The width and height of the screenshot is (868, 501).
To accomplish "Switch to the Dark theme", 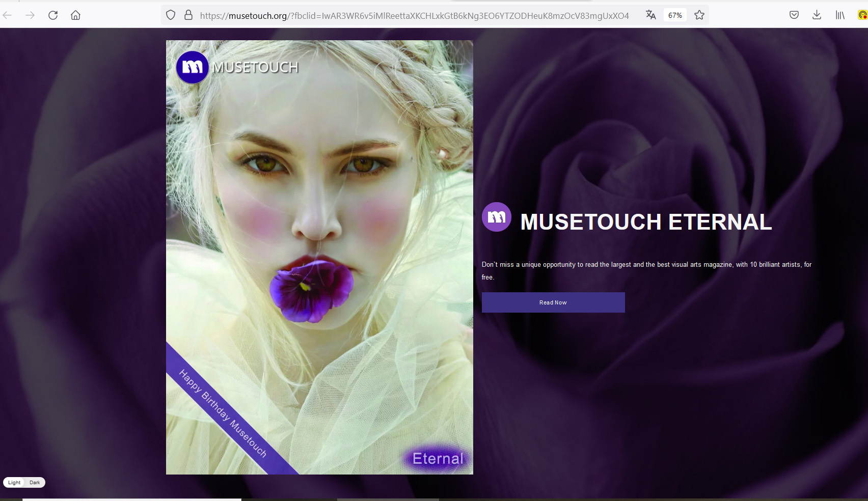I will coord(35,483).
